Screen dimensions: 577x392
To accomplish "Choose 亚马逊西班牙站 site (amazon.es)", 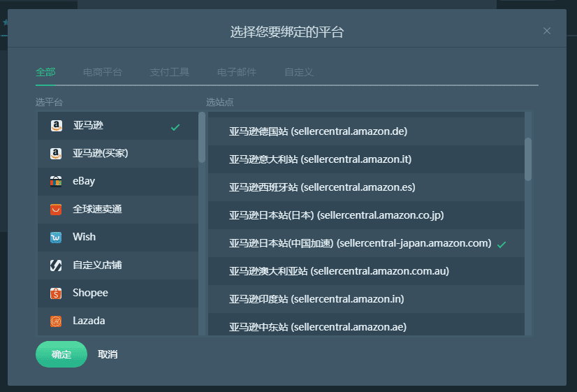I will tap(366, 187).
